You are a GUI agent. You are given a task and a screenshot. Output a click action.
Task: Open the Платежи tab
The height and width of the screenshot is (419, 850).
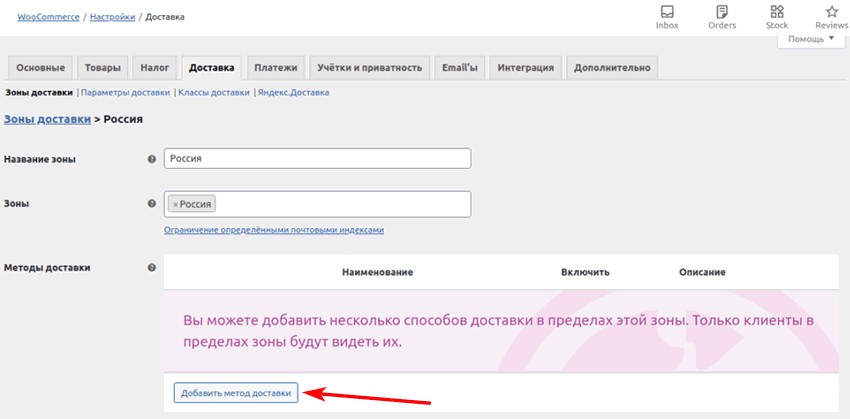tap(275, 68)
